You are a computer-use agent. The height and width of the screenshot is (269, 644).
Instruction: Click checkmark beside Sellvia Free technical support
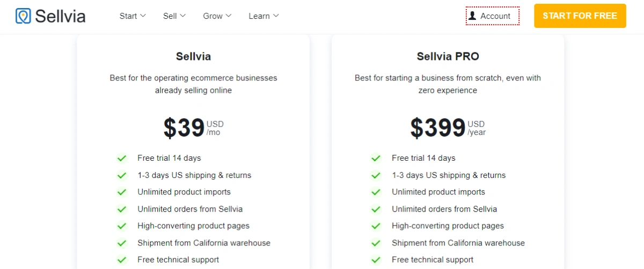coord(122,260)
